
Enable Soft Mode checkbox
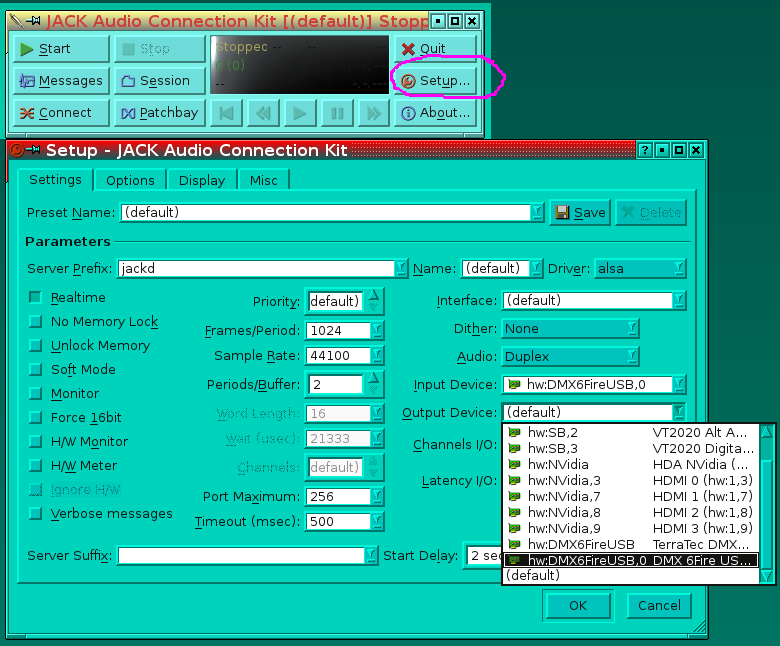click(x=35, y=369)
